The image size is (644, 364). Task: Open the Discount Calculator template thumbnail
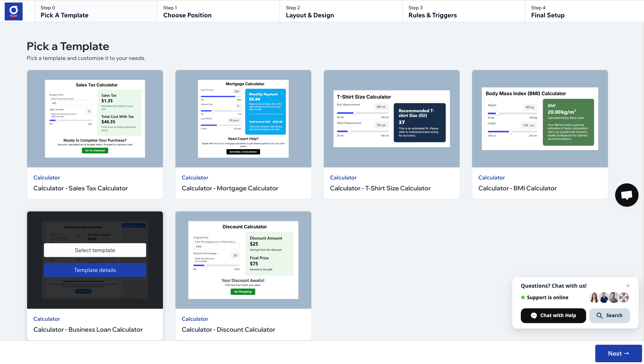click(243, 260)
